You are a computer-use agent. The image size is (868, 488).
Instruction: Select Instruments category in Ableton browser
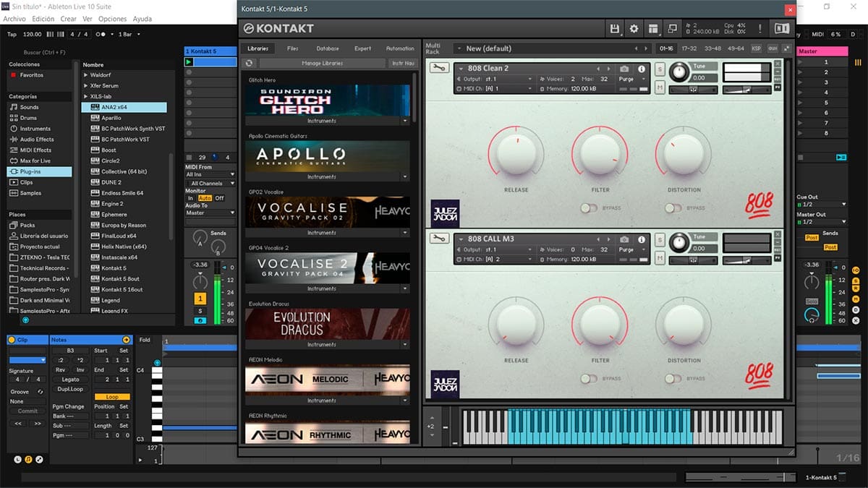tap(35, 129)
